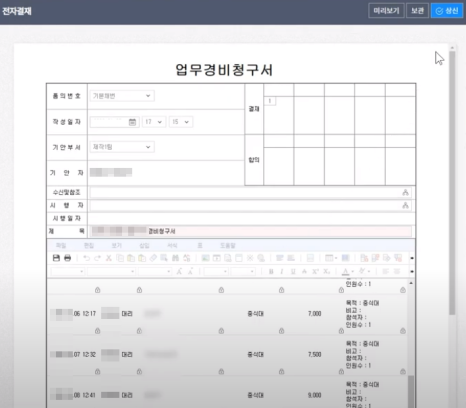Click the 보관 button
Screen dimensions: 466x408
[x=417, y=11]
